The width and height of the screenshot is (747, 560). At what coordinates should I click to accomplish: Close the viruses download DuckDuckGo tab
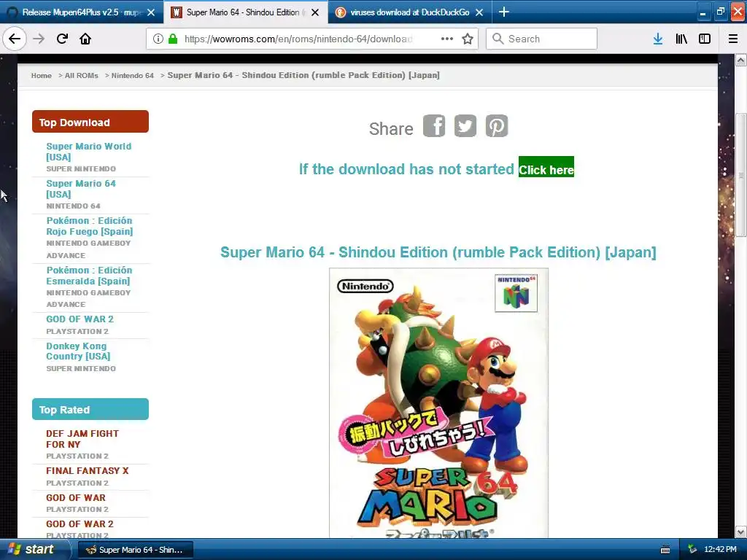coord(479,12)
